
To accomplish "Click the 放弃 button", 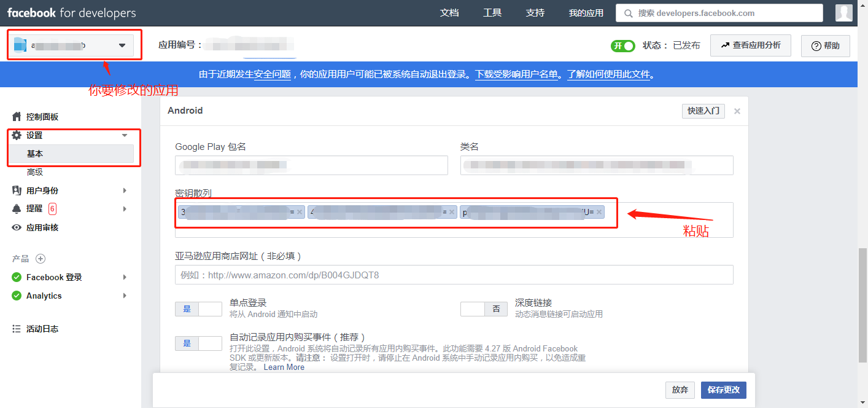I will 680,390.
